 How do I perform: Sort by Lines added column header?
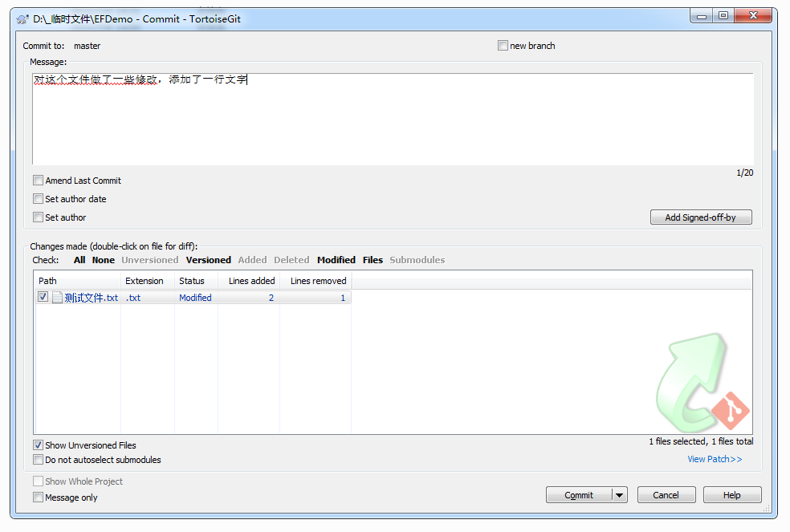(x=249, y=281)
